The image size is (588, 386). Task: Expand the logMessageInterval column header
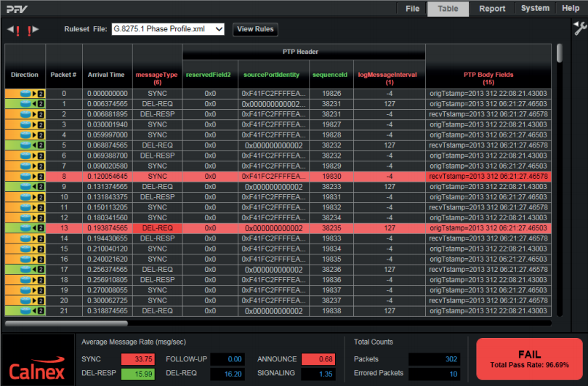click(x=389, y=78)
